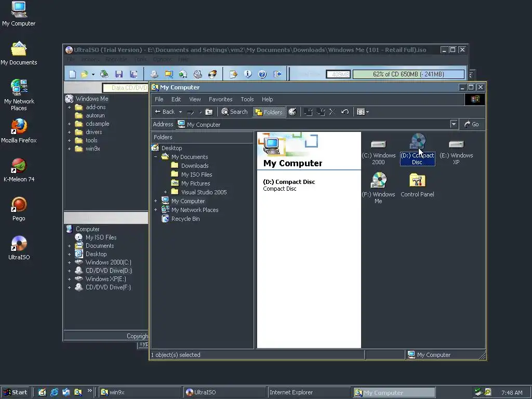Click the Open file icon in UltraISO toolbar
The image size is (532, 399).
click(84, 74)
